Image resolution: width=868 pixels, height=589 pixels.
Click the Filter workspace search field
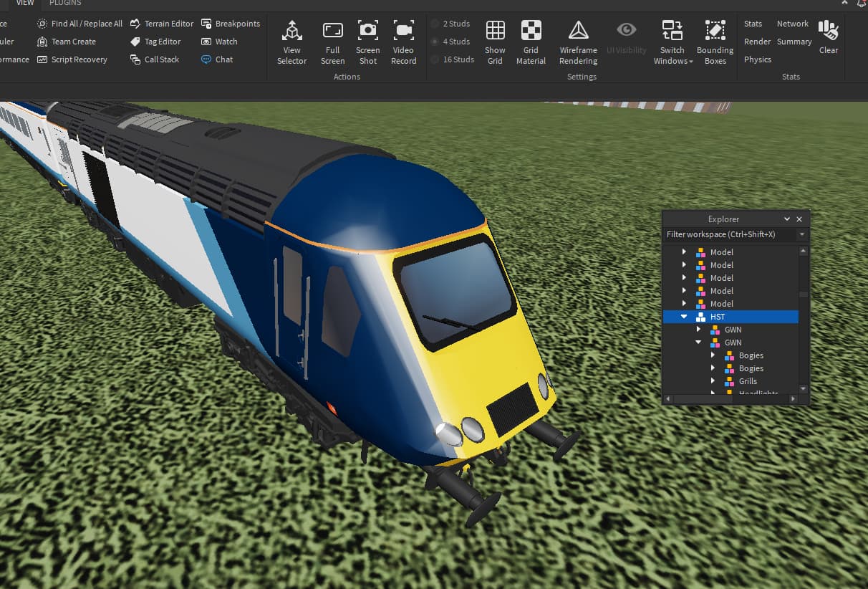tap(729, 234)
